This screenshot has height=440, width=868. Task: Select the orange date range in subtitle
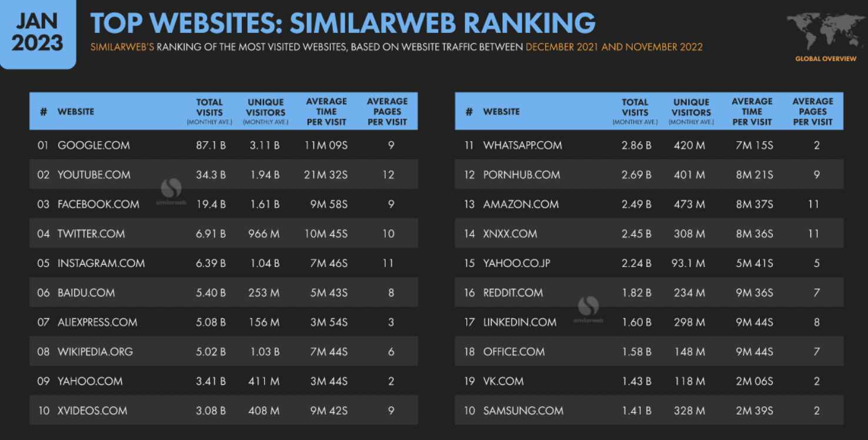click(x=614, y=47)
